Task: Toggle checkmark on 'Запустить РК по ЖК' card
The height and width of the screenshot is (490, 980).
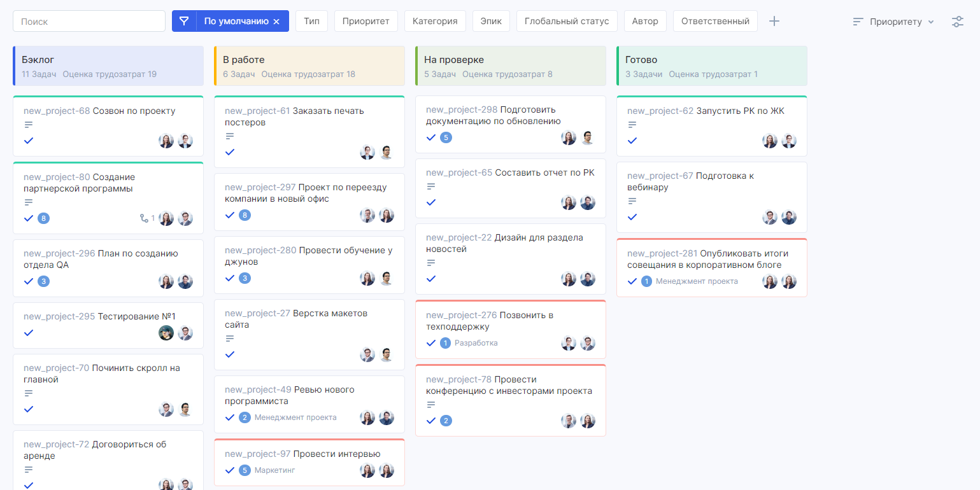Action: (632, 140)
